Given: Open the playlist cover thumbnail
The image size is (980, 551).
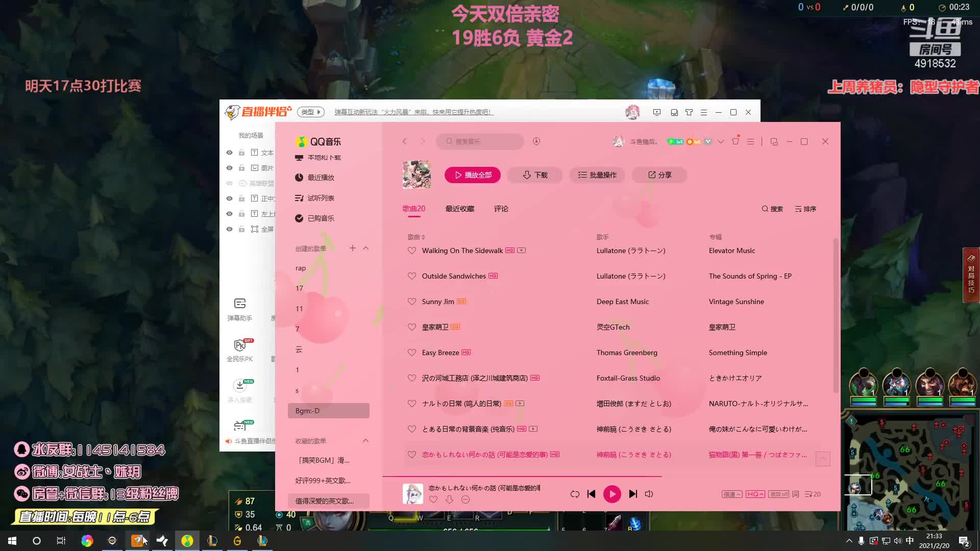Looking at the screenshot, I should pos(416,174).
